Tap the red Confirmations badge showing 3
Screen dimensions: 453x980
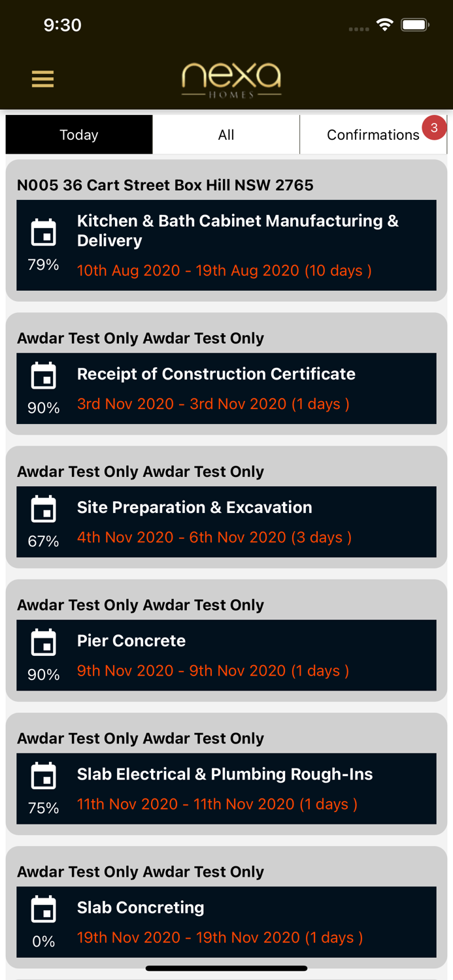click(434, 128)
